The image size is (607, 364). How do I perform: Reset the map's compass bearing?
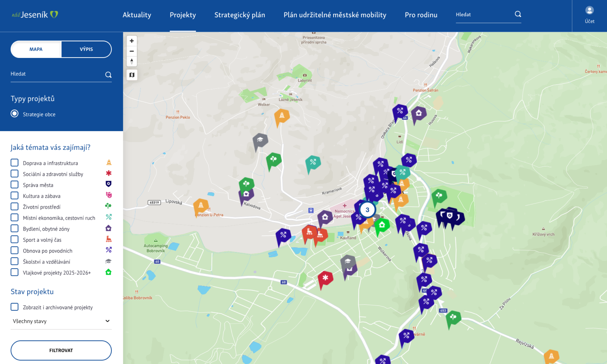[132, 61]
